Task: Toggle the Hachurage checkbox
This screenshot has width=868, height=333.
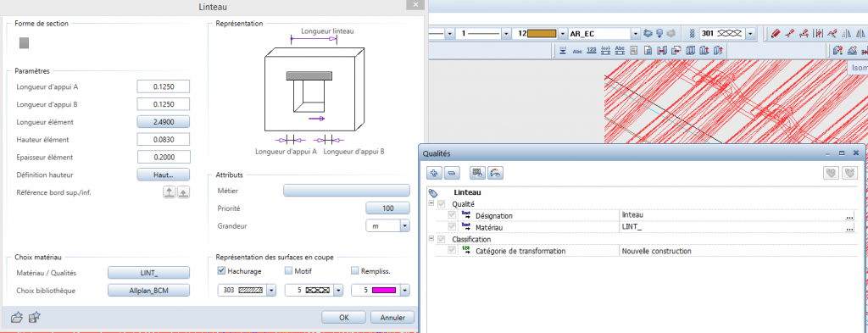Action: click(221, 271)
